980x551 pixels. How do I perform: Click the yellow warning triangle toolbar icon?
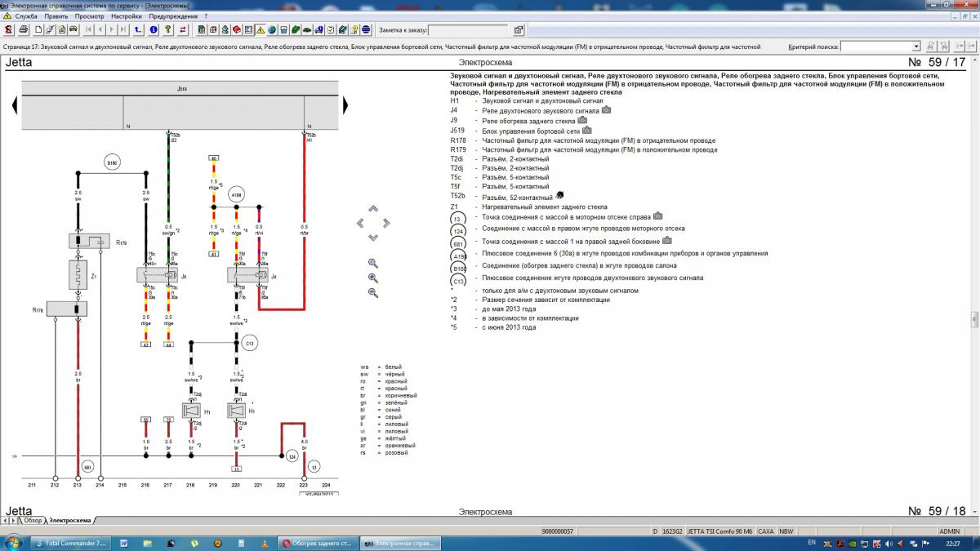261,30
